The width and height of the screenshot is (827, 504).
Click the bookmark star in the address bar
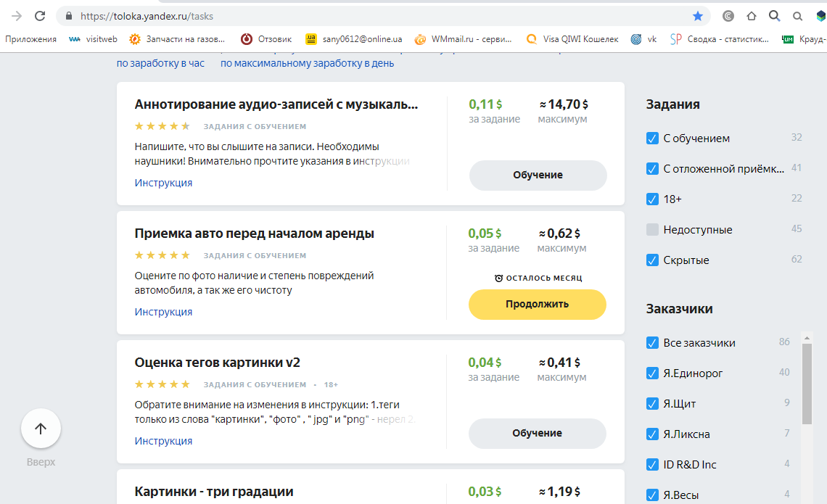pos(698,16)
